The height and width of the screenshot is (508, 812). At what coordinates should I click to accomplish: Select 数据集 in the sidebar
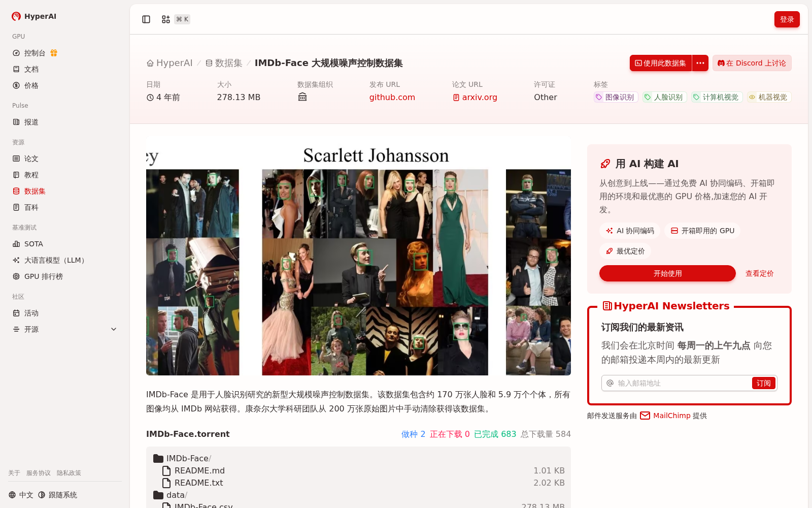[65, 191]
